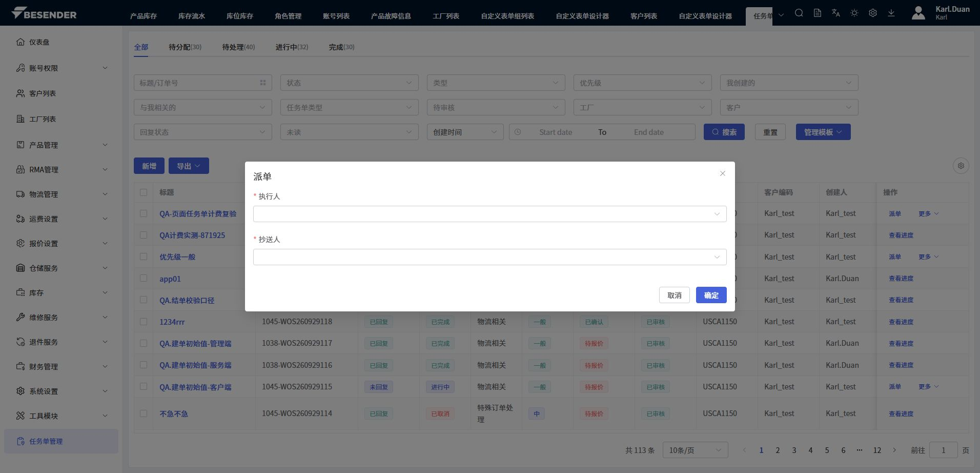Go to next page arrow in pagination
980x473 pixels.
(894, 450)
